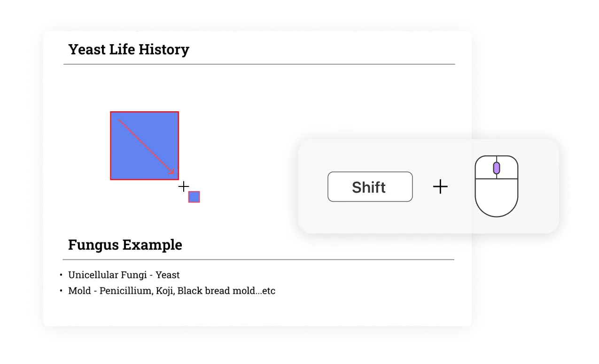Click the red top-left corner of the big square
Viewport: 599px width, 364px height.
111,112
